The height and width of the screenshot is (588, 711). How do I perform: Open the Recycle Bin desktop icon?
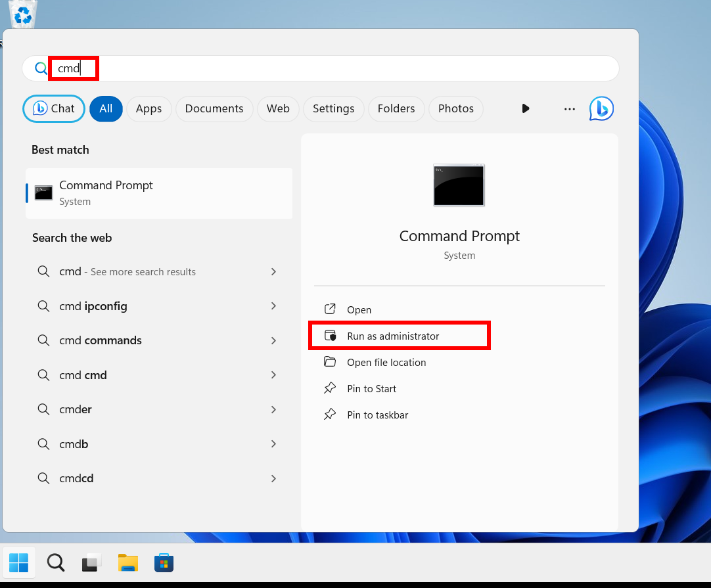click(24, 13)
